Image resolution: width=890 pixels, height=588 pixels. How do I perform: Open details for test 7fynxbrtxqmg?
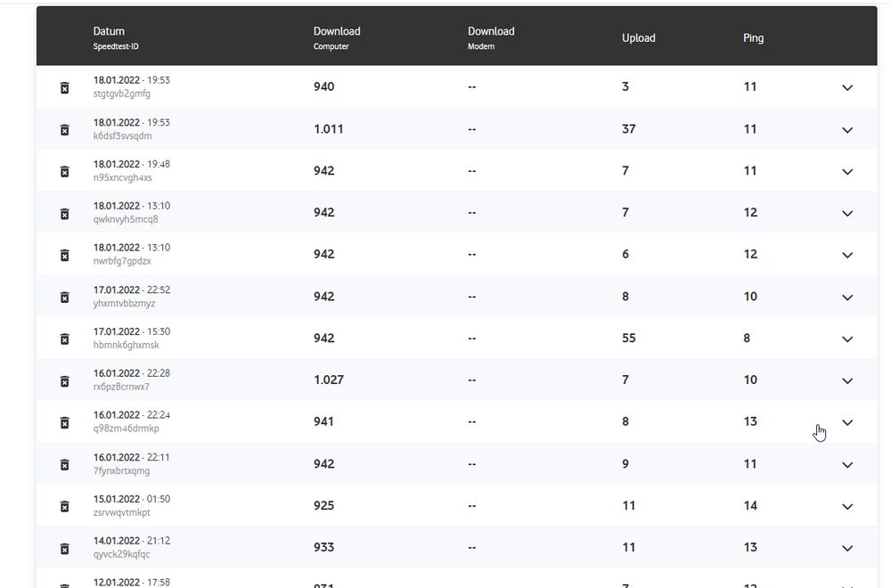coord(847,464)
